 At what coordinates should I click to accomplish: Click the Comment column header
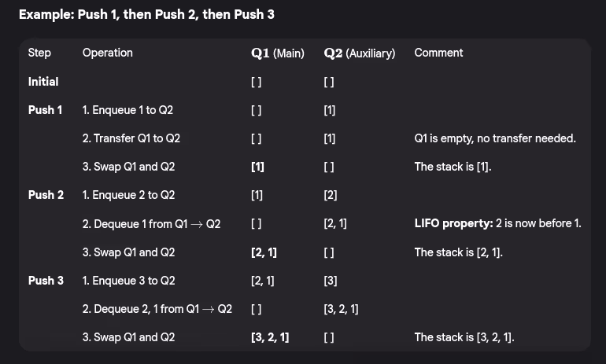coord(438,53)
